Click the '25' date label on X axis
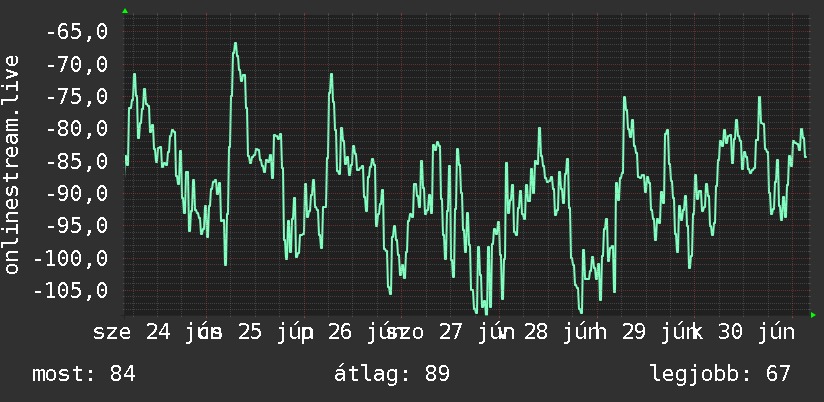This screenshot has height=402, width=824. pyautogui.click(x=250, y=333)
